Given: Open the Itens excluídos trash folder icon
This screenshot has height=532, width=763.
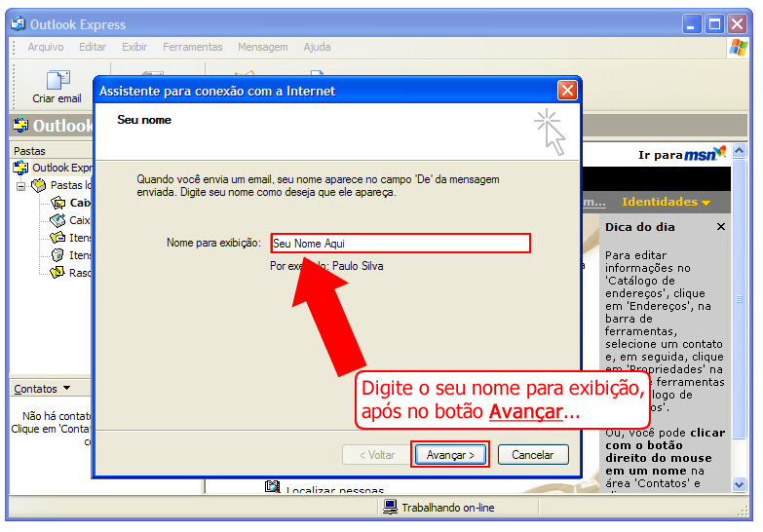Looking at the screenshot, I should [57, 255].
